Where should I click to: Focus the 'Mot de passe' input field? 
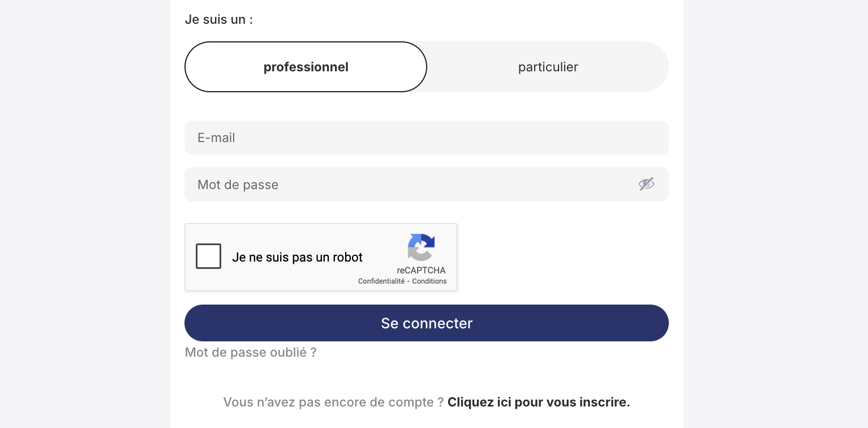tap(396, 184)
